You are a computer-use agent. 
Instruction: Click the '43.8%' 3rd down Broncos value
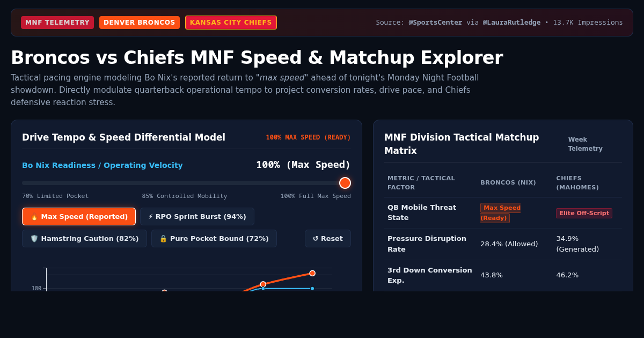pyautogui.click(x=492, y=275)
